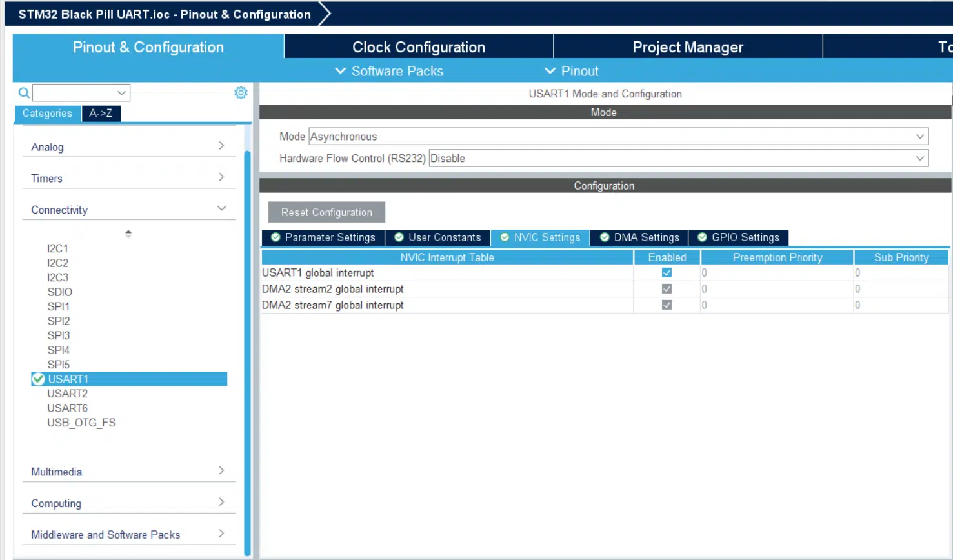Switch to Clock Configuration tab

tap(419, 47)
